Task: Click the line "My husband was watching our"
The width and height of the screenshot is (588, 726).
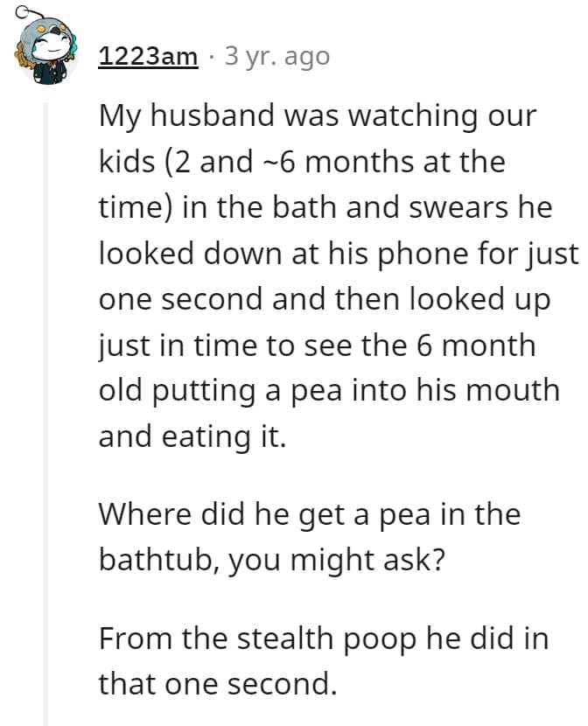Action: (316, 116)
